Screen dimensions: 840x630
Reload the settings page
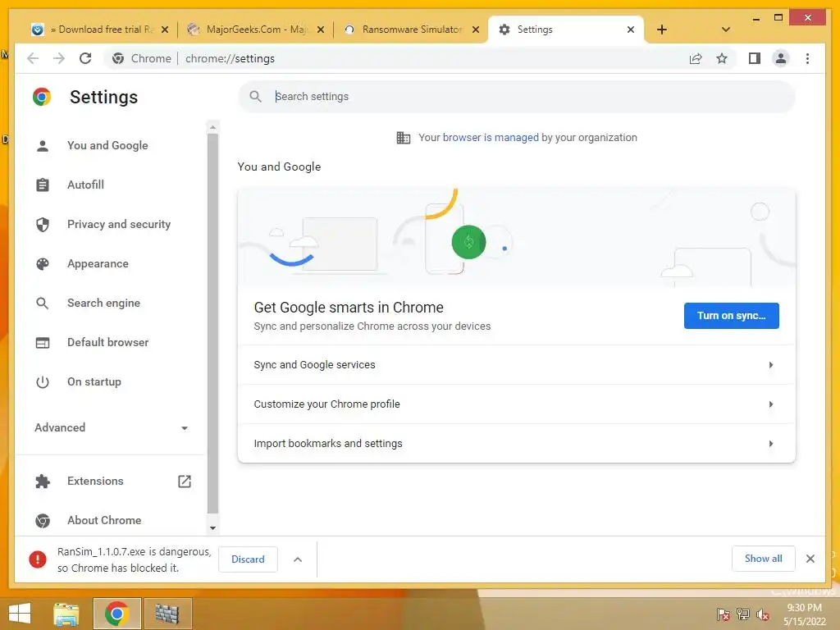click(x=85, y=58)
